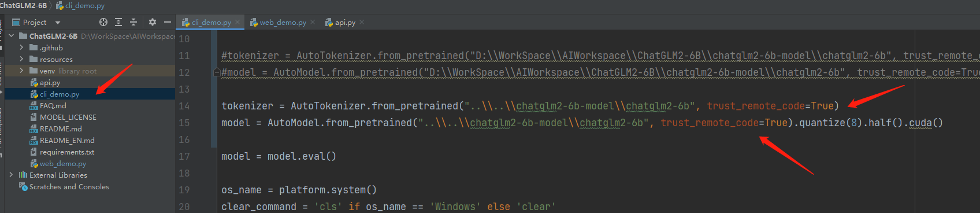Click the MODEL_LICENSE file icon
The width and height of the screenshot is (980, 213).
click(x=34, y=117)
